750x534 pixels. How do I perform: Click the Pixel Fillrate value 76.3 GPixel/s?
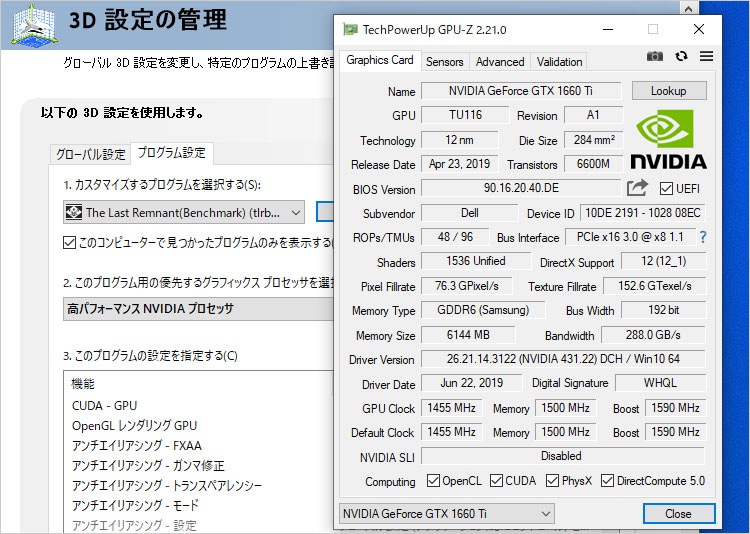(x=466, y=286)
